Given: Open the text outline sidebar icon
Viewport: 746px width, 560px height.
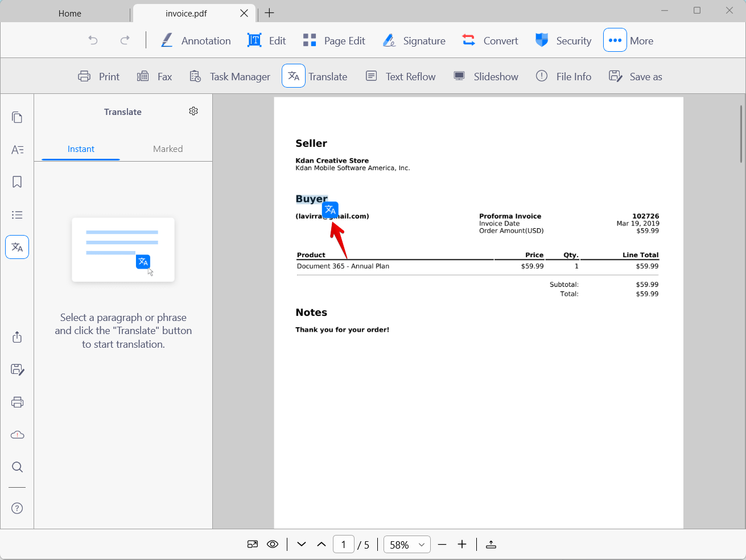Looking at the screenshot, I should 17,150.
